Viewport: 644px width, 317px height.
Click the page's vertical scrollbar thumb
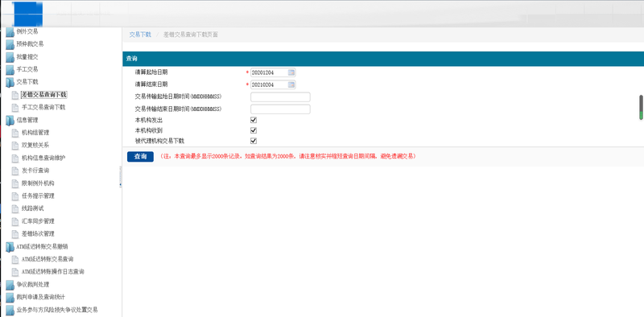coord(641,108)
